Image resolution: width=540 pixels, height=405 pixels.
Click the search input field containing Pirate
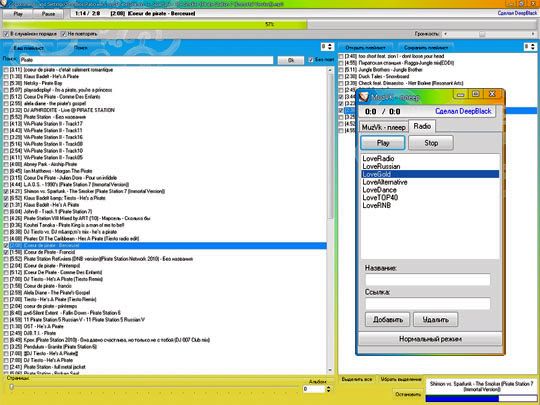click(x=146, y=60)
